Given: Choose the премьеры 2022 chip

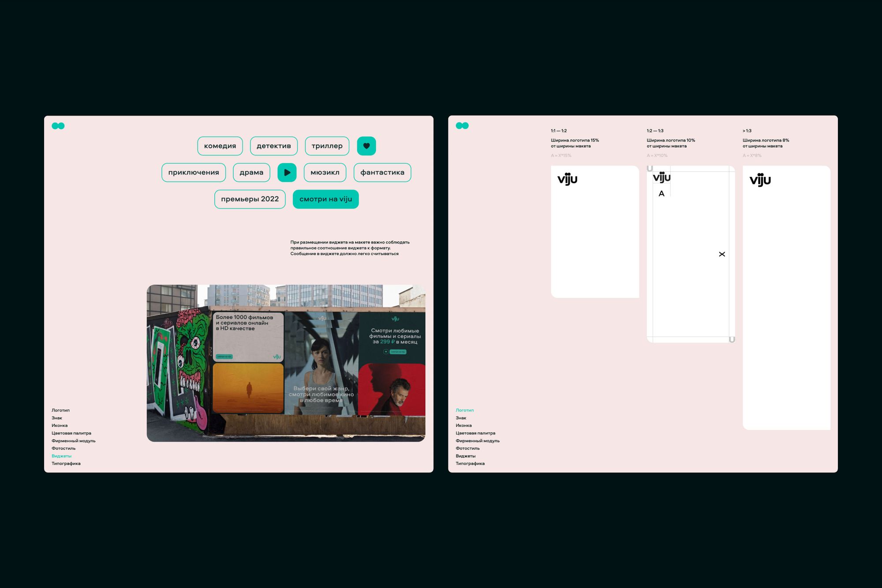Looking at the screenshot, I should click(x=250, y=199).
